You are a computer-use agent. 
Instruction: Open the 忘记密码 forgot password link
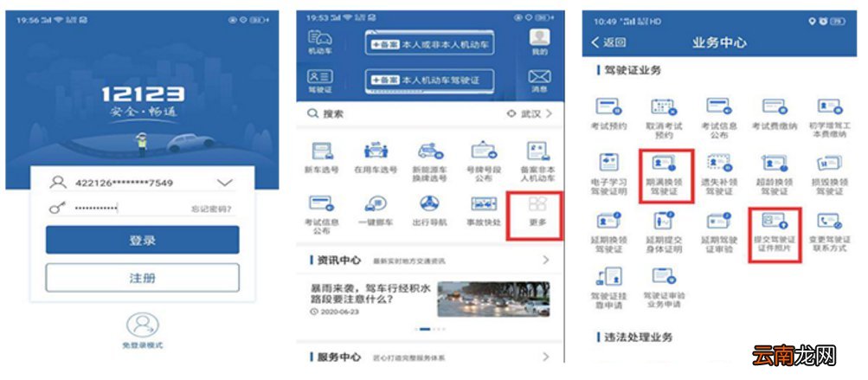coord(211,209)
